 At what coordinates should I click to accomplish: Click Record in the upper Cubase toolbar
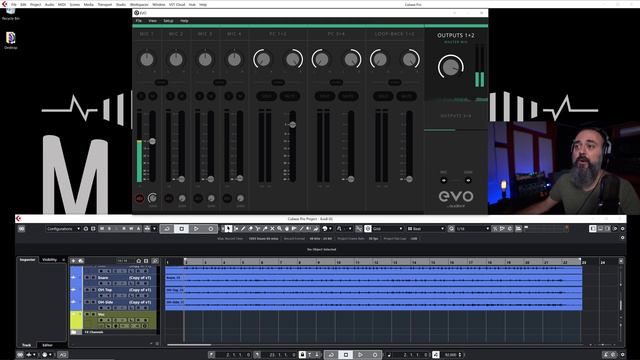tap(211, 229)
